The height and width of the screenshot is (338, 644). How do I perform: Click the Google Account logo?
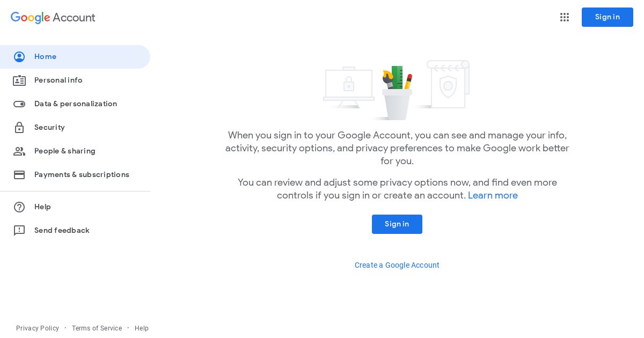coord(53,18)
